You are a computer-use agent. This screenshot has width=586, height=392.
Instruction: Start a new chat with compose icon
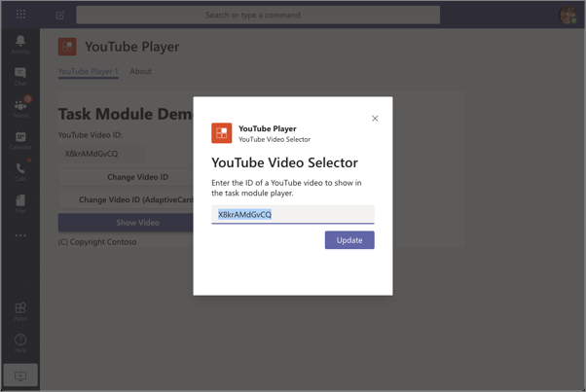60,15
